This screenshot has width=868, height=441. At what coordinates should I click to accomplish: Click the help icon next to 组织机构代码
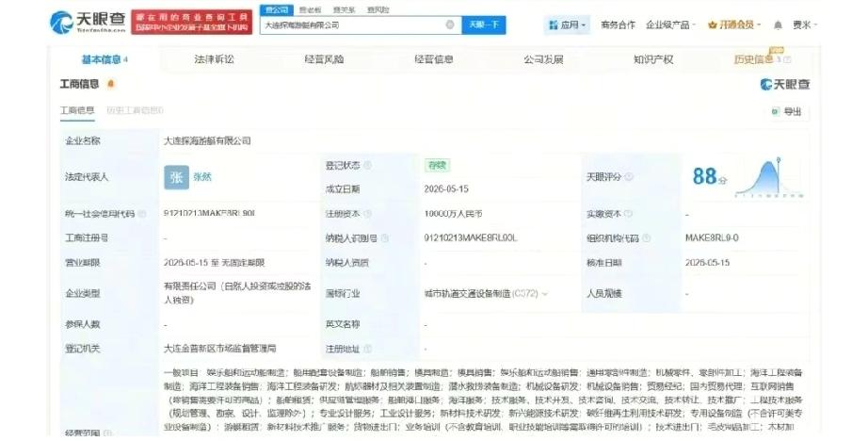pyautogui.click(x=646, y=238)
